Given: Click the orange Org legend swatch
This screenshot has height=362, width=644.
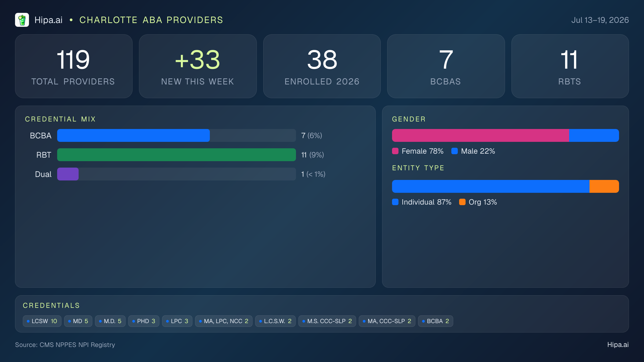Looking at the screenshot, I should pyautogui.click(x=462, y=202).
